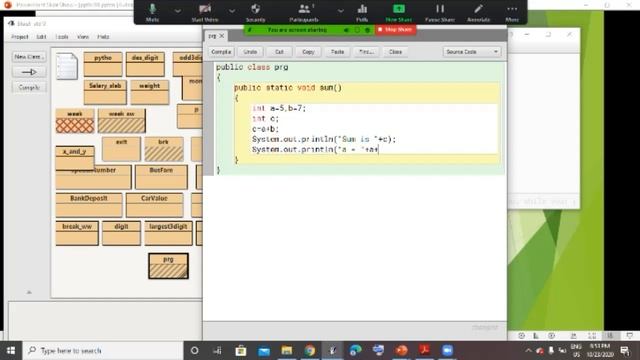Select the x_and_y class box
Screen dimensions: 640x360
[x=75, y=158]
